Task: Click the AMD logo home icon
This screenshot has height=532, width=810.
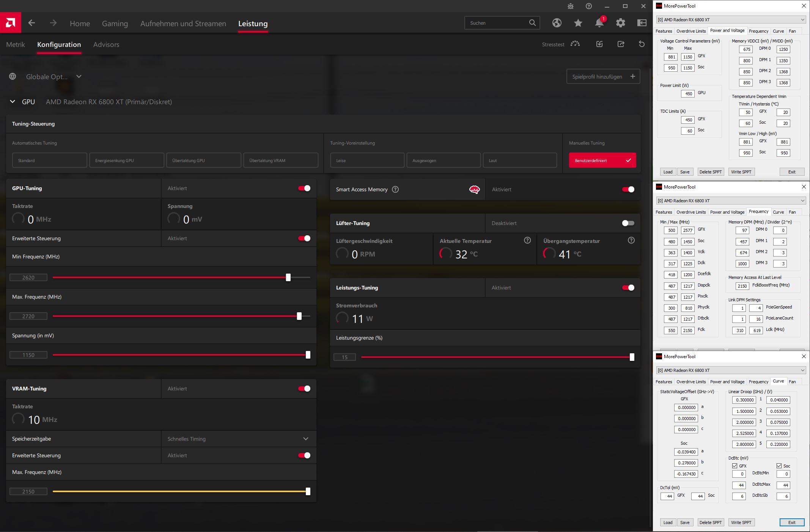Action: pyautogui.click(x=11, y=23)
